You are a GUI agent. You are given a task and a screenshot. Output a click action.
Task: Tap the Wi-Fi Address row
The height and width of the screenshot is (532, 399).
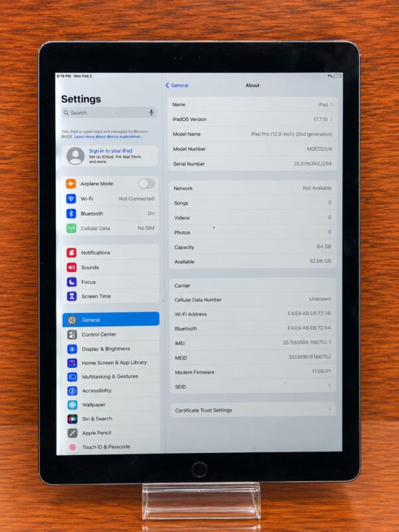click(253, 314)
